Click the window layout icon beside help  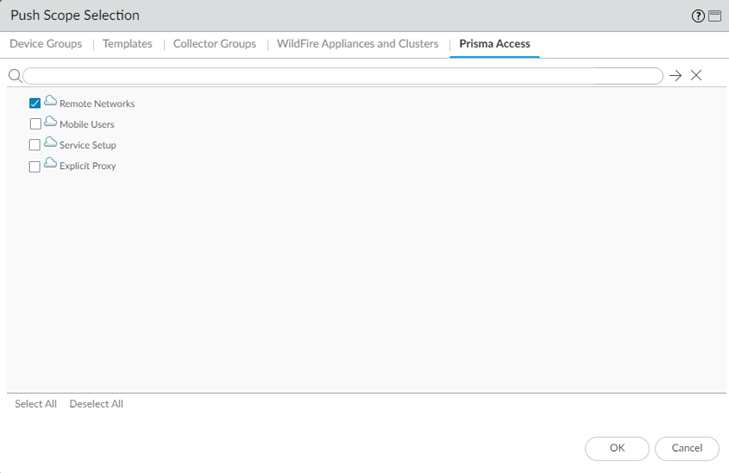pyautogui.click(x=714, y=16)
